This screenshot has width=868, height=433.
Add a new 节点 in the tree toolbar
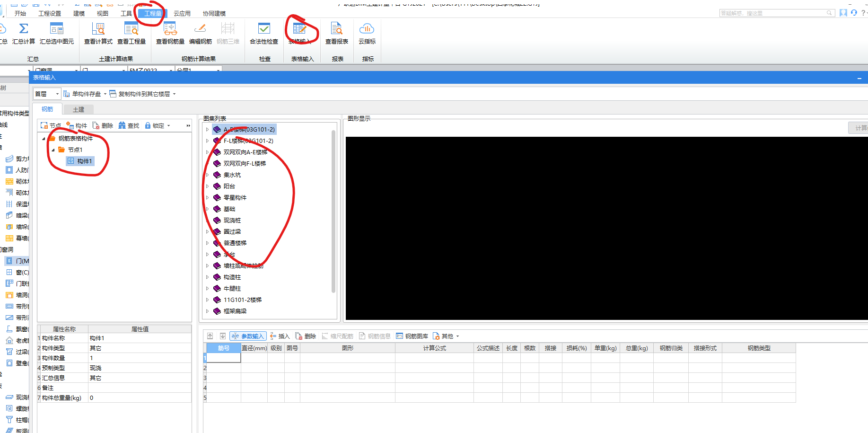click(x=51, y=125)
